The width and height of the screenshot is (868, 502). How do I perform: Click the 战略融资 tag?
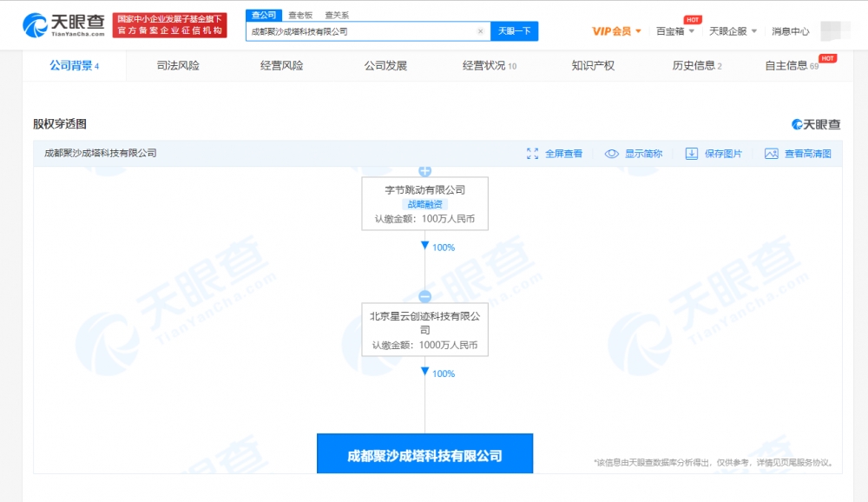click(424, 204)
